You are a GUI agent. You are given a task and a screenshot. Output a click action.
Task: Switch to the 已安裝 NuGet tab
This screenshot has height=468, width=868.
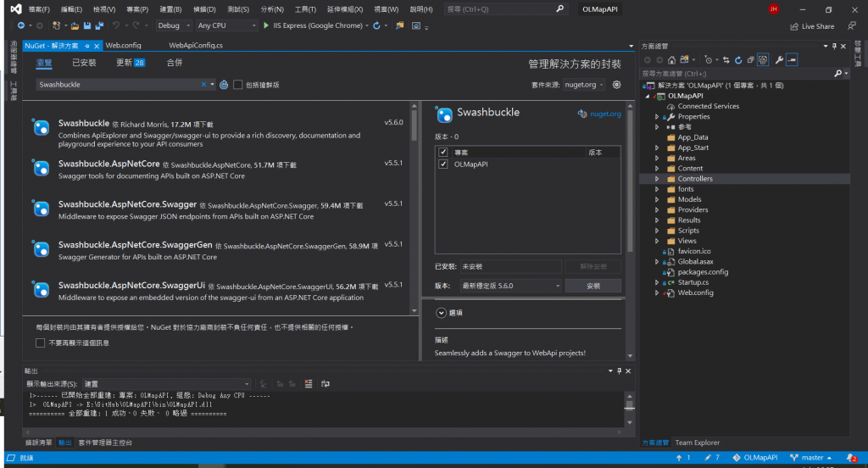[x=84, y=63]
